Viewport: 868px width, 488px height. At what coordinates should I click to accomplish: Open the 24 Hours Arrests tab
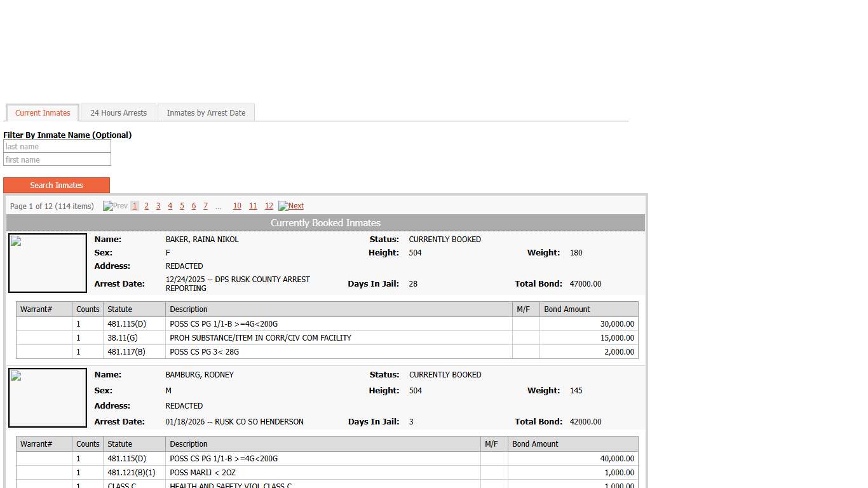pyautogui.click(x=118, y=113)
